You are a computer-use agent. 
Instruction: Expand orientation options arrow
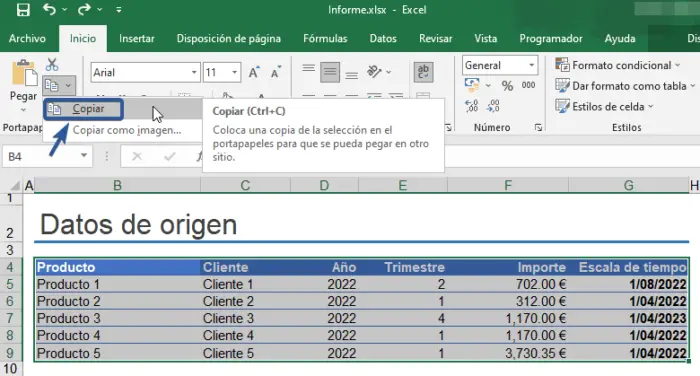pos(389,72)
